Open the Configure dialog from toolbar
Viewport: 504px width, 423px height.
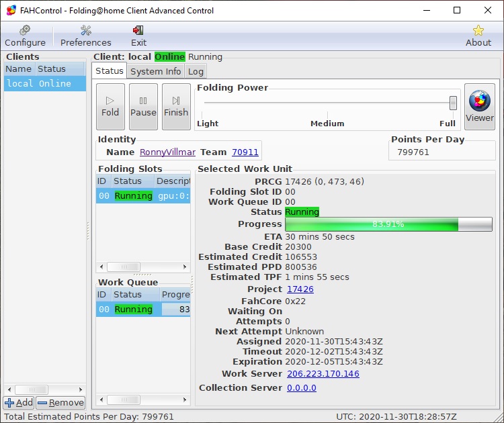pyautogui.click(x=25, y=36)
